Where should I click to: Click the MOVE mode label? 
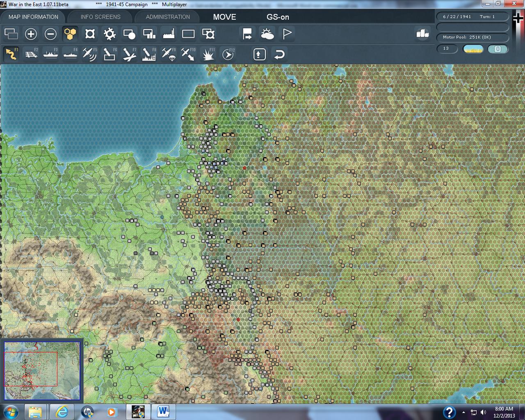(x=224, y=17)
